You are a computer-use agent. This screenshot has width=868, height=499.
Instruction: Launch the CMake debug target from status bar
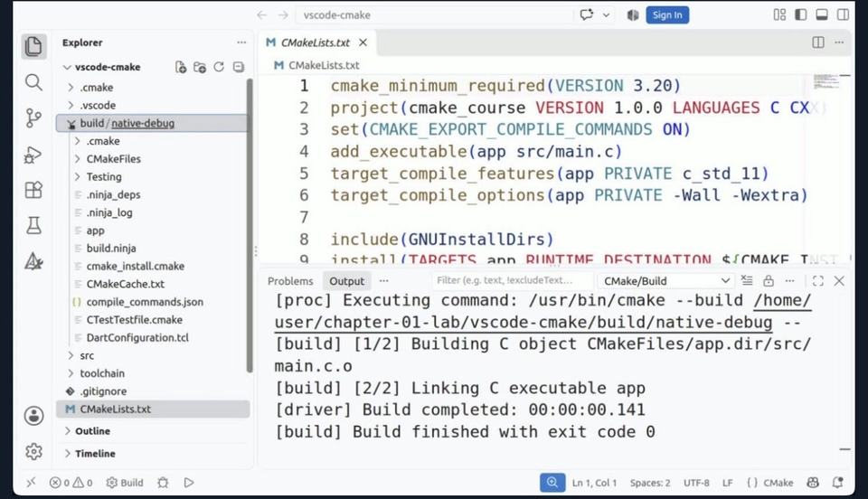point(163,483)
